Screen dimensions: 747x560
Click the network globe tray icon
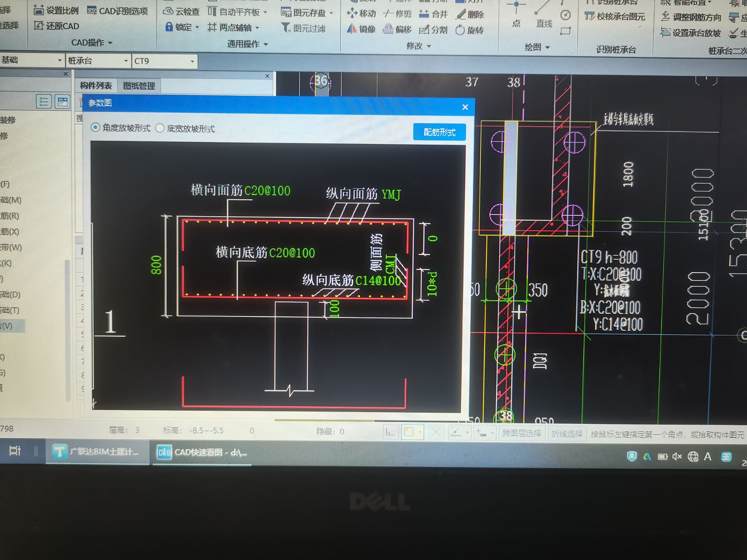pyautogui.click(x=693, y=457)
